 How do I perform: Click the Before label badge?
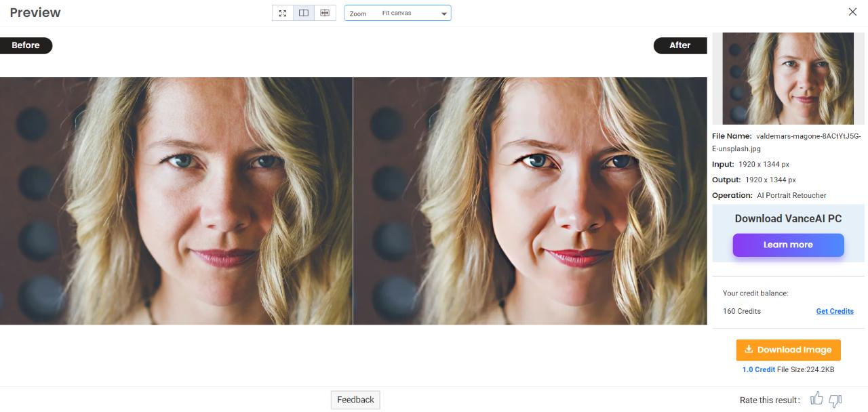click(x=26, y=45)
